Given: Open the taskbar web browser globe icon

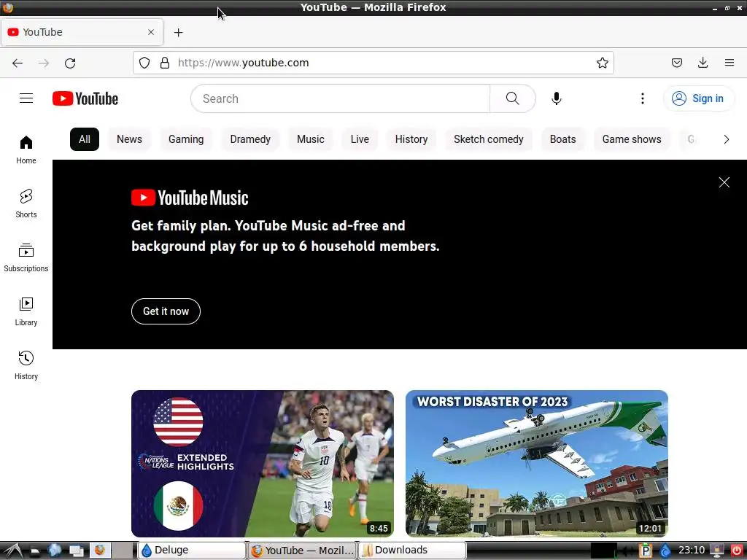Looking at the screenshot, I should coord(55,551).
